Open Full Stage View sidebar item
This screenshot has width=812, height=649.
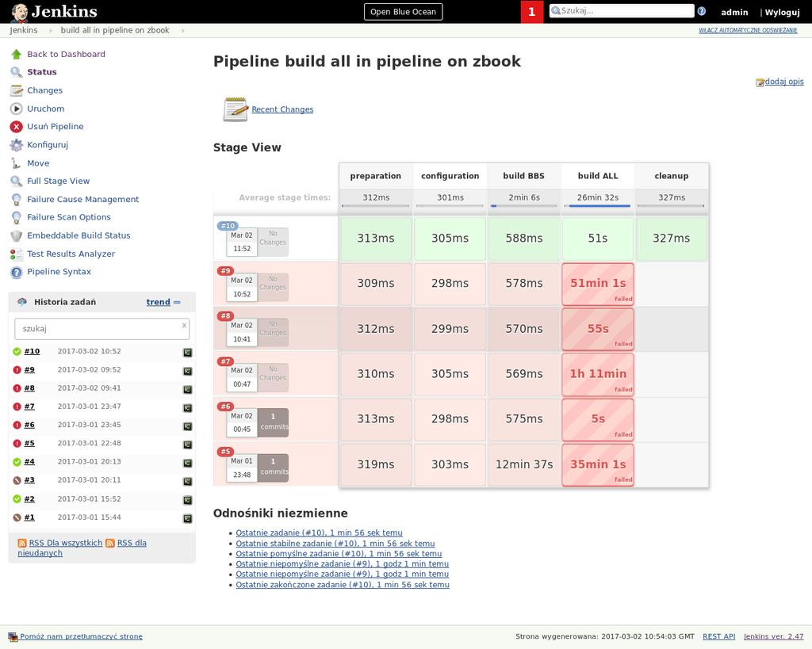59,181
